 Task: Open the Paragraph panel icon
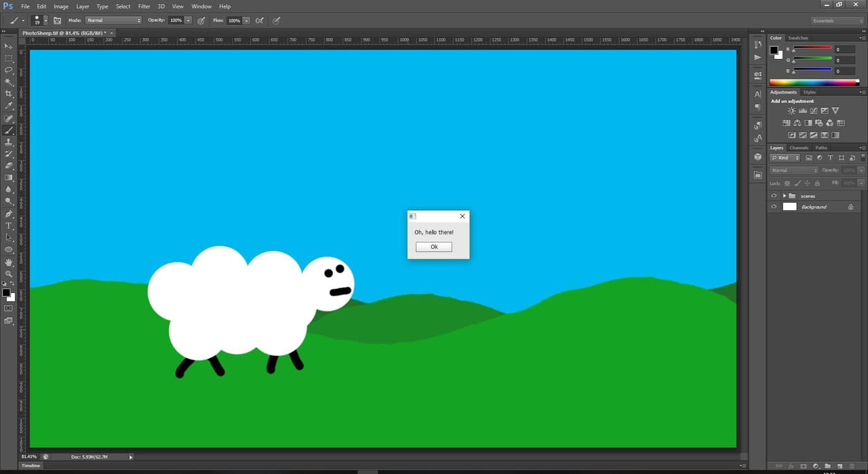(757, 107)
